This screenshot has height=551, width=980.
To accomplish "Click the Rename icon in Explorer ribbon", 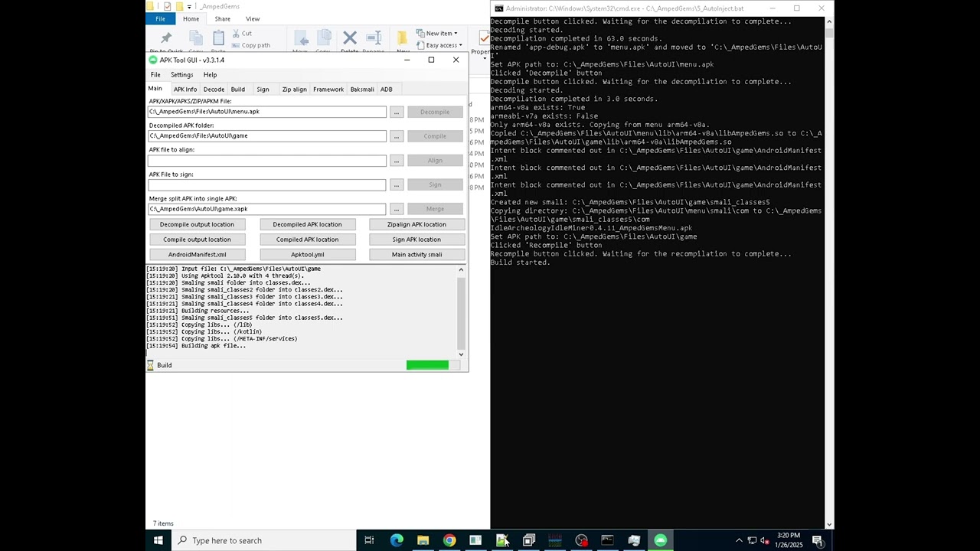I will 374,37.
